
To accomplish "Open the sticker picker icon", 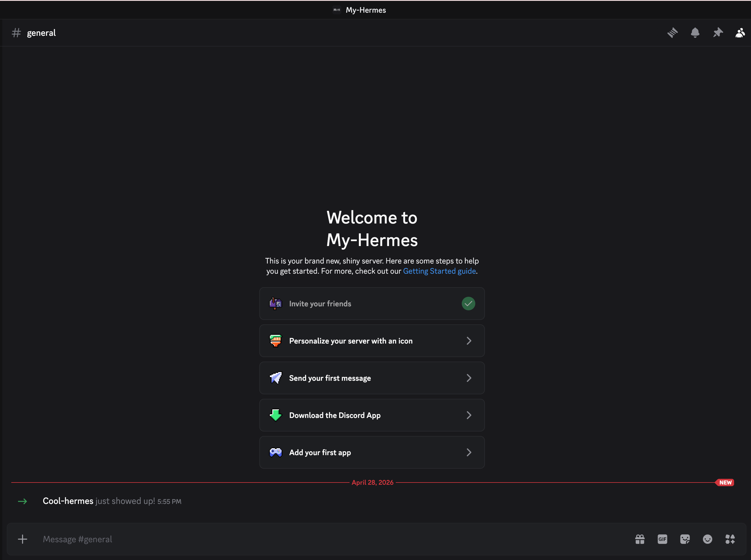I will click(685, 539).
